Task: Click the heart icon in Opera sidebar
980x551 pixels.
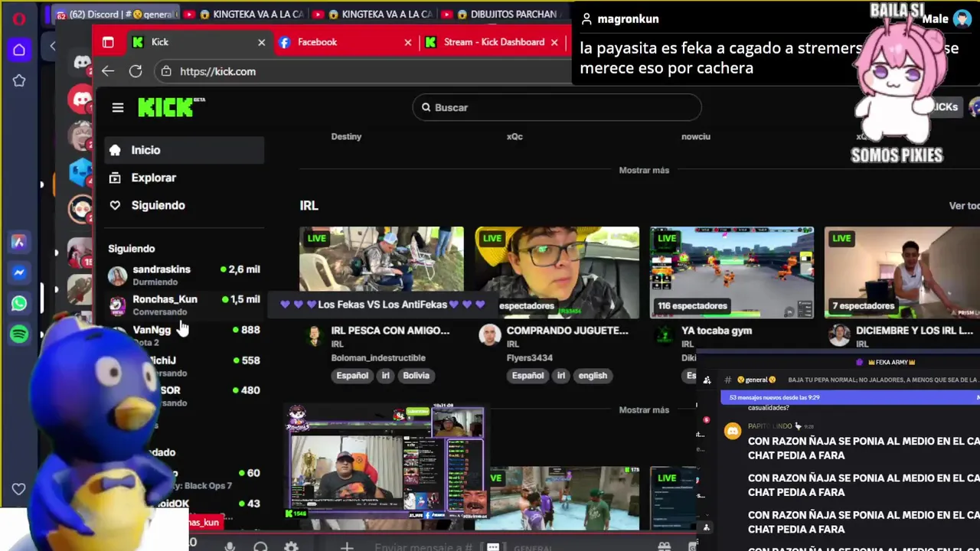Action: pyautogui.click(x=19, y=489)
